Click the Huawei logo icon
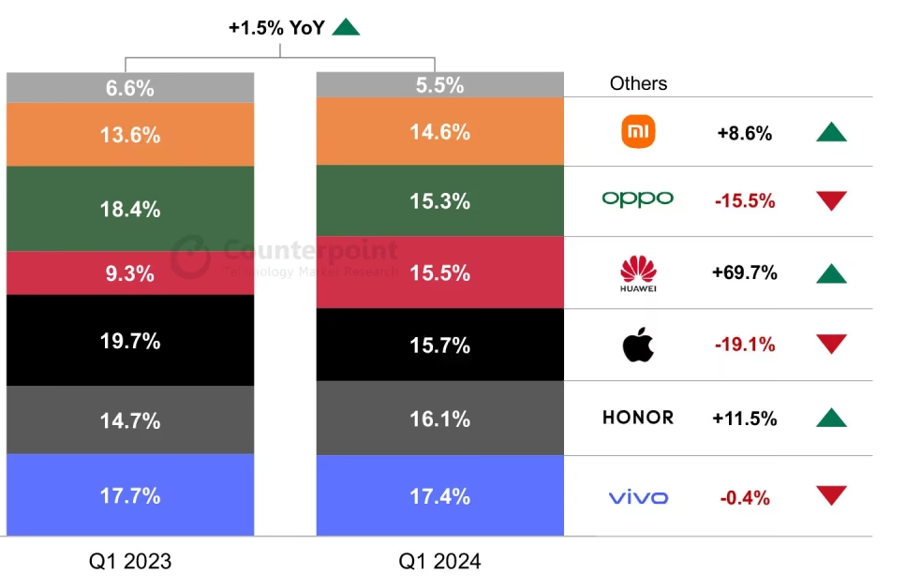906x588 pixels. tap(638, 273)
